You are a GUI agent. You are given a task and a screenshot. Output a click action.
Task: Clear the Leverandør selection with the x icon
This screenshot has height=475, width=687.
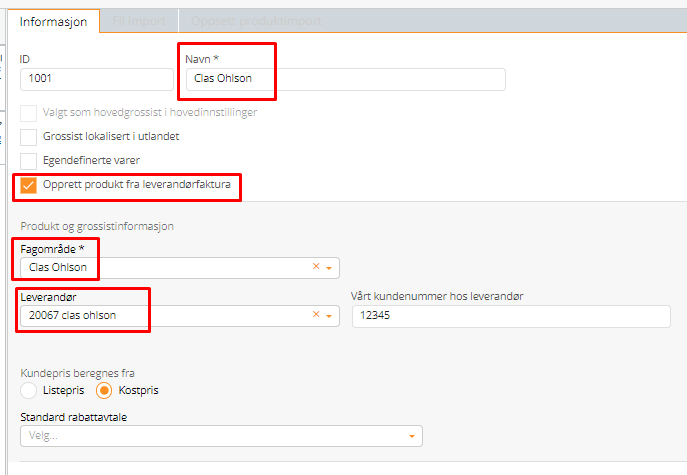[x=316, y=316]
